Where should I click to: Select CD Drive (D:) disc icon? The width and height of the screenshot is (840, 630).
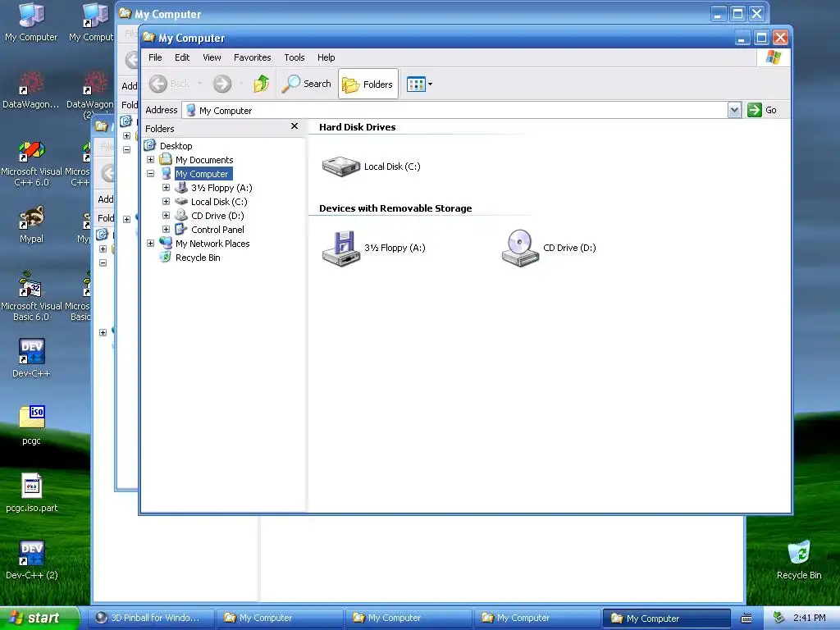[519, 248]
